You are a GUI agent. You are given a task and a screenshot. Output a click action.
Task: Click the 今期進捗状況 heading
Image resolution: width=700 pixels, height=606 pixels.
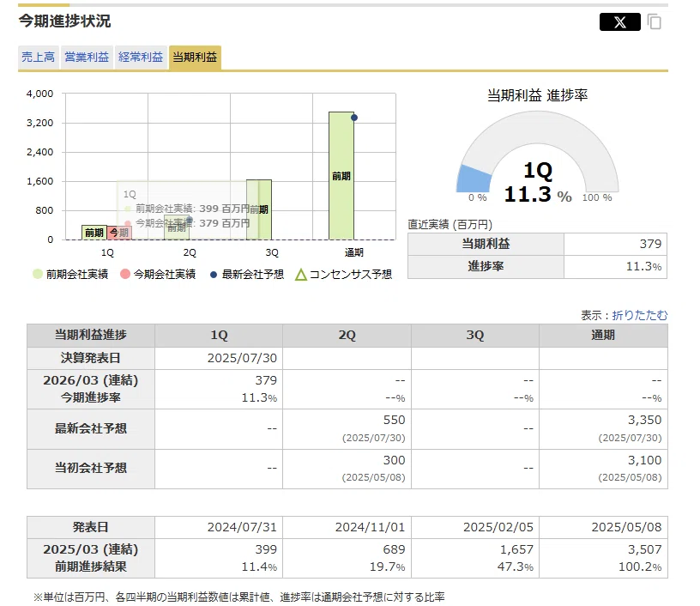[64, 21]
